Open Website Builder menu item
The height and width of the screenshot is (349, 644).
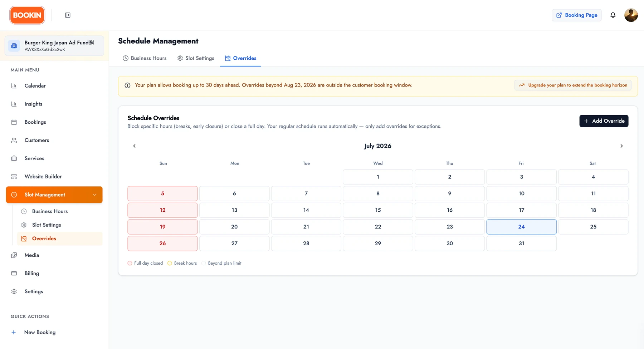(54, 177)
